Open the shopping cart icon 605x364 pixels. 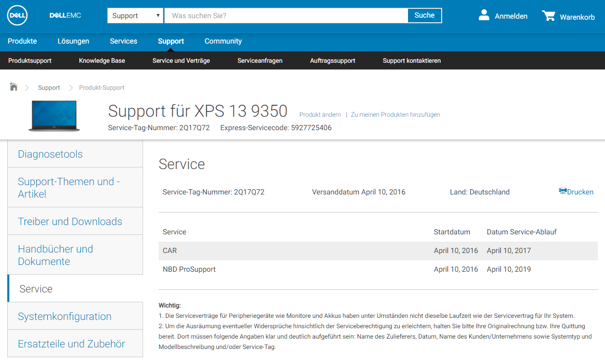pyautogui.click(x=548, y=16)
